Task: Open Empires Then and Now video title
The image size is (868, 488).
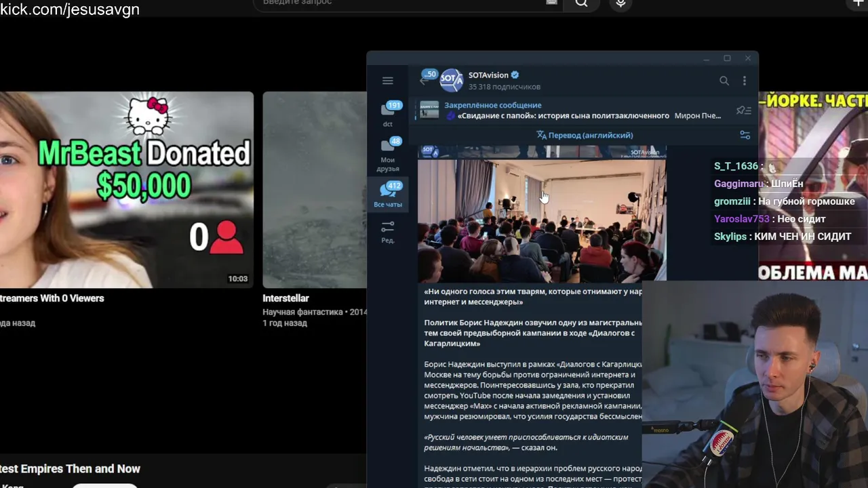Action: [71, 469]
